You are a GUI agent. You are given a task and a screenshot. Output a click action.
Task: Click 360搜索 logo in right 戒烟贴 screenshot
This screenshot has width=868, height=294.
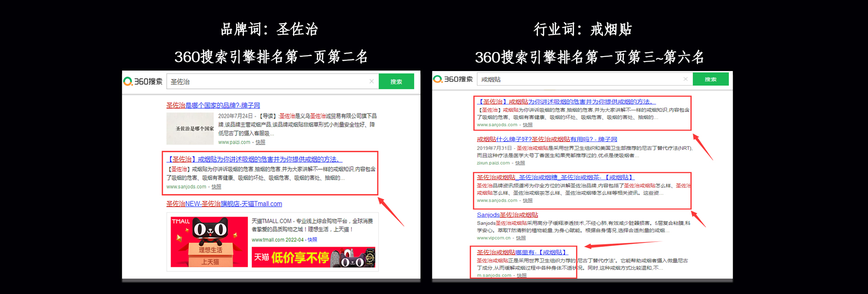[453, 79]
